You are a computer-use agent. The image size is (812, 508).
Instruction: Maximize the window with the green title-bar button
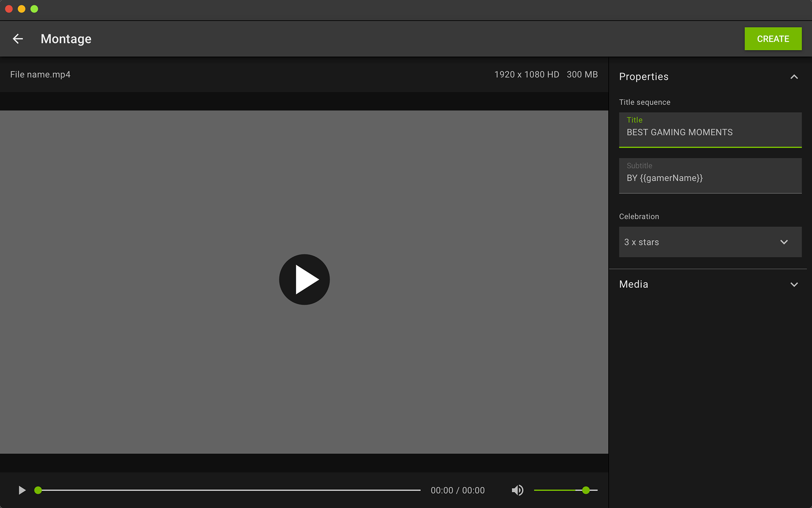click(x=34, y=9)
